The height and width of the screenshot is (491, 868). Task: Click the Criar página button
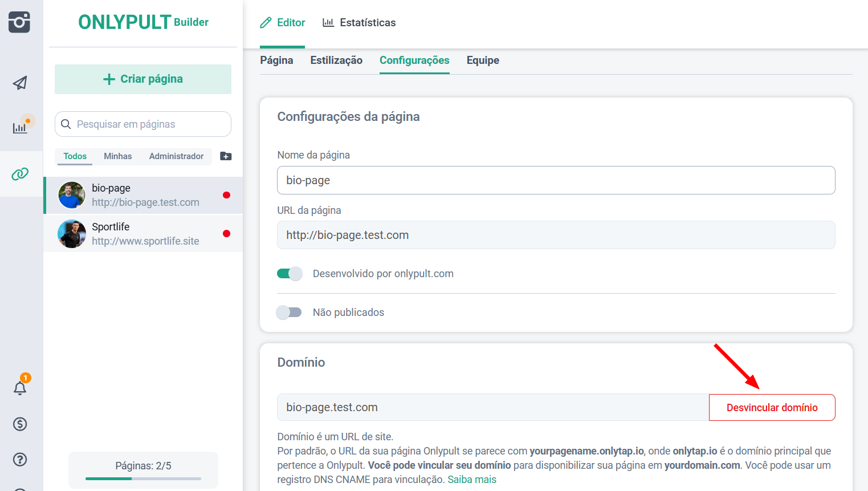pyautogui.click(x=143, y=79)
